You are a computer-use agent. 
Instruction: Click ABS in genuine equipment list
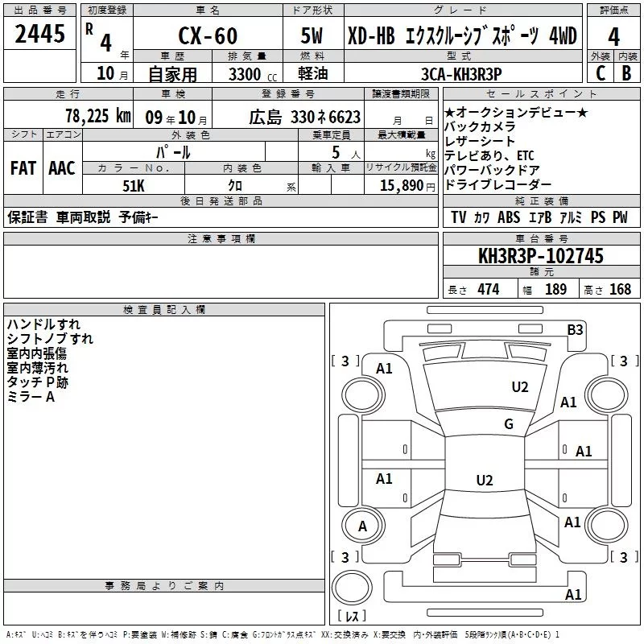point(509,217)
